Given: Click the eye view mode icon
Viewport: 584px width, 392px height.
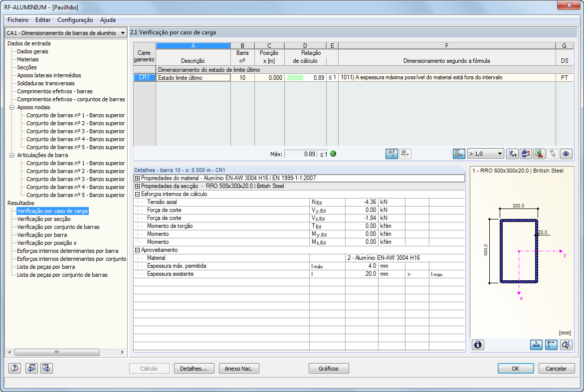Looking at the screenshot, I should click(x=566, y=154).
